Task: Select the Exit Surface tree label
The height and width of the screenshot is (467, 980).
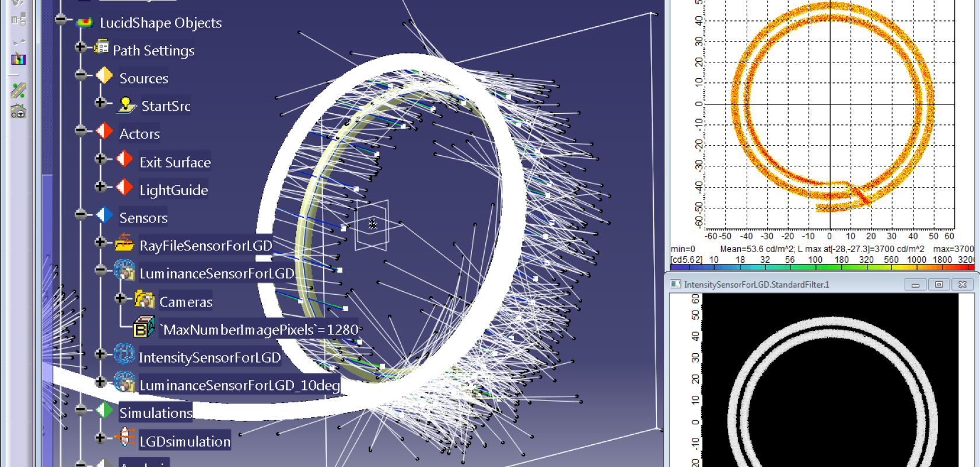Action: pos(175,162)
